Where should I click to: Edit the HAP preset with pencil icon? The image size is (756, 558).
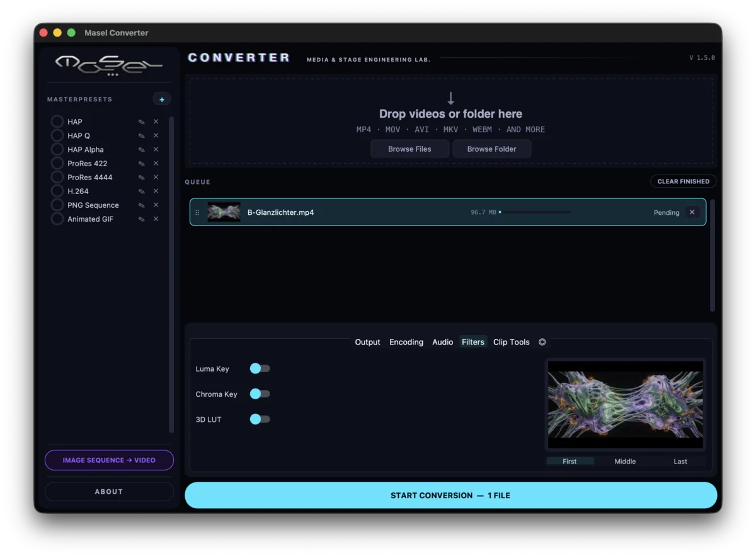click(142, 122)
